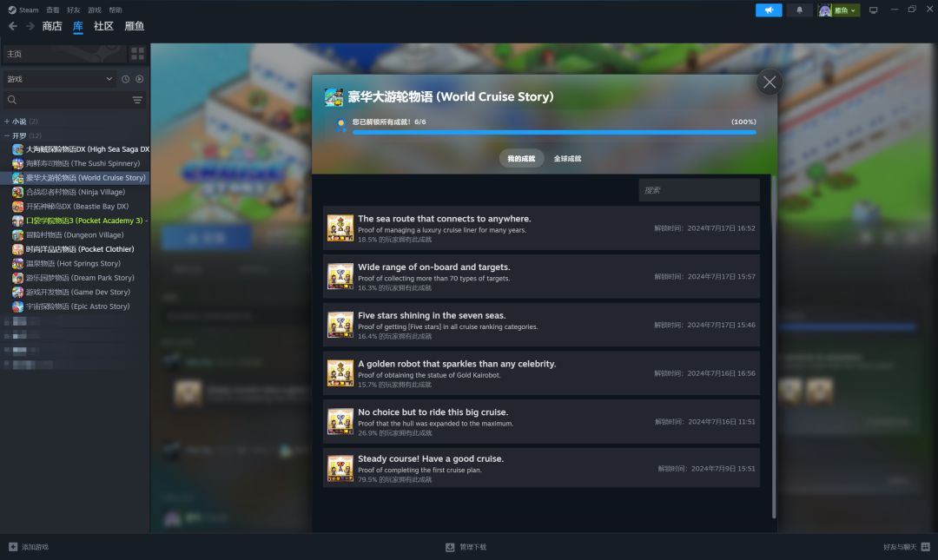Click 'Steady course! Have a good cruise.' title
Image resolution: width=938 pixels, height=560 pixels.
(431, 459)
